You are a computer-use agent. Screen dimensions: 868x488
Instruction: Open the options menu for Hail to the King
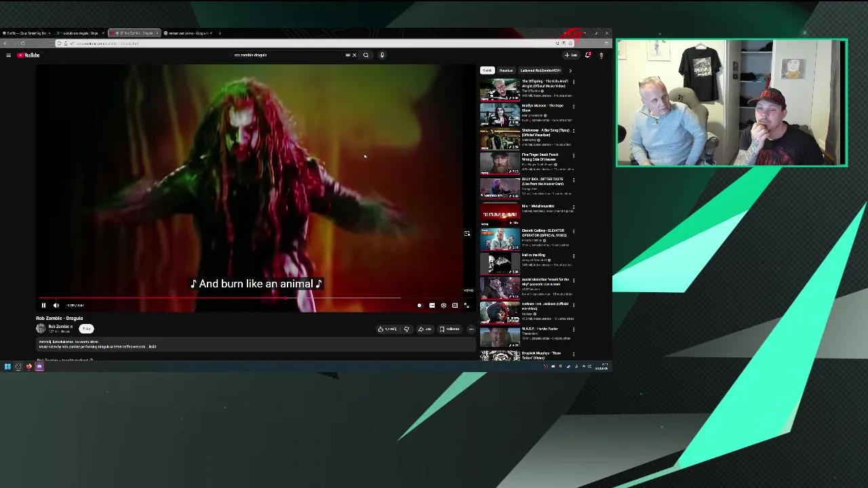click(574, 256)
